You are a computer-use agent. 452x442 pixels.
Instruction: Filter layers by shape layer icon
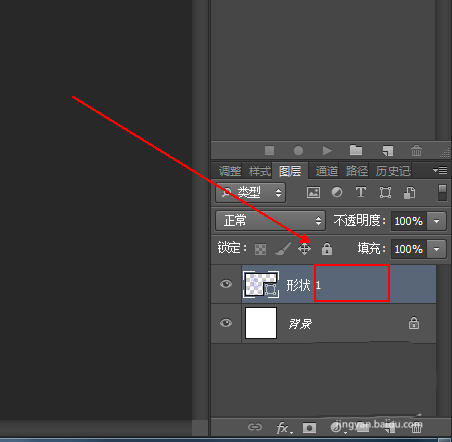tap(385, 192)
